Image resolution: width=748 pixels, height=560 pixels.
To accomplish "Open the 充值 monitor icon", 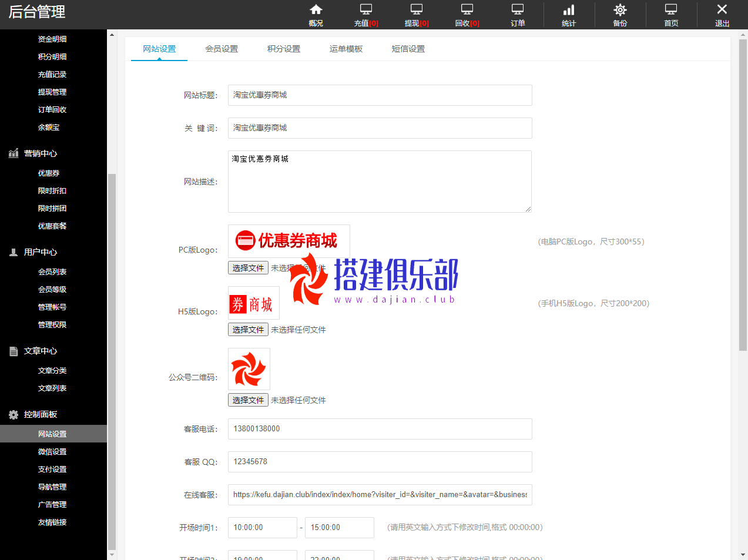I will (366, 9).
